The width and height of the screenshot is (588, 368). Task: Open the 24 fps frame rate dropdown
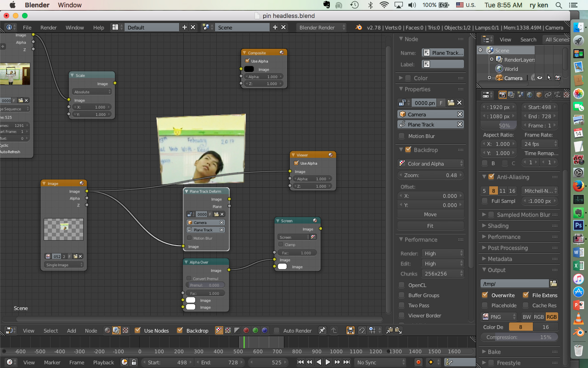click(541, 144)
